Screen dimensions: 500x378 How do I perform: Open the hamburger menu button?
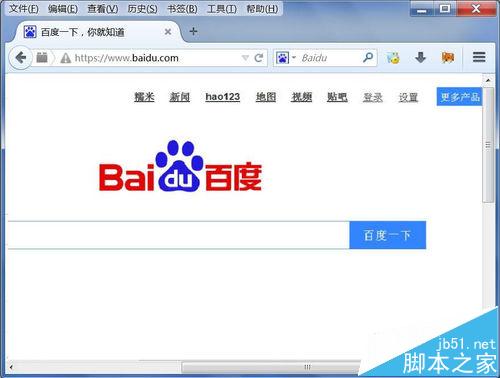pyautogui.click(x=479, y=57)
